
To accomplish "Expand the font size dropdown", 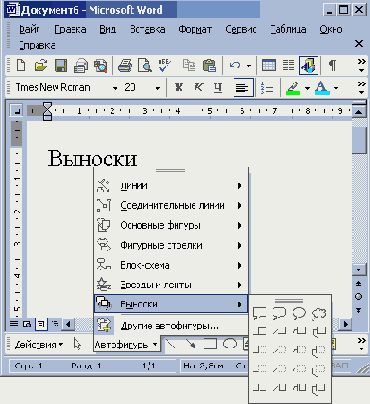I will [158, 88].
